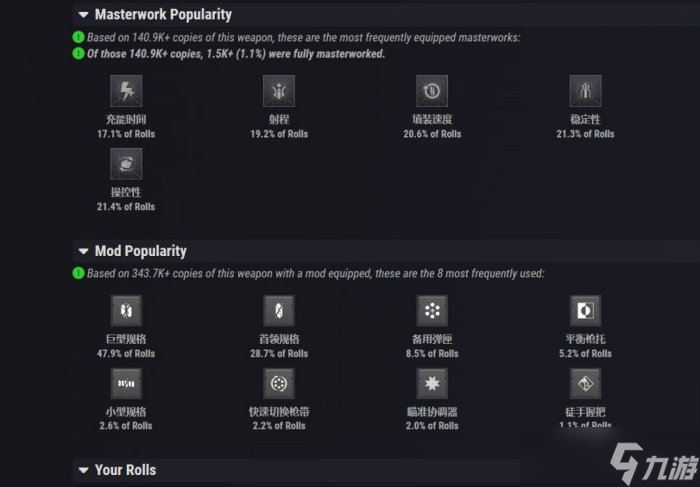The image size is (700, 487).
Task: Click the 操控性 handling masterwork icon
Action: (x=126, y=164)
